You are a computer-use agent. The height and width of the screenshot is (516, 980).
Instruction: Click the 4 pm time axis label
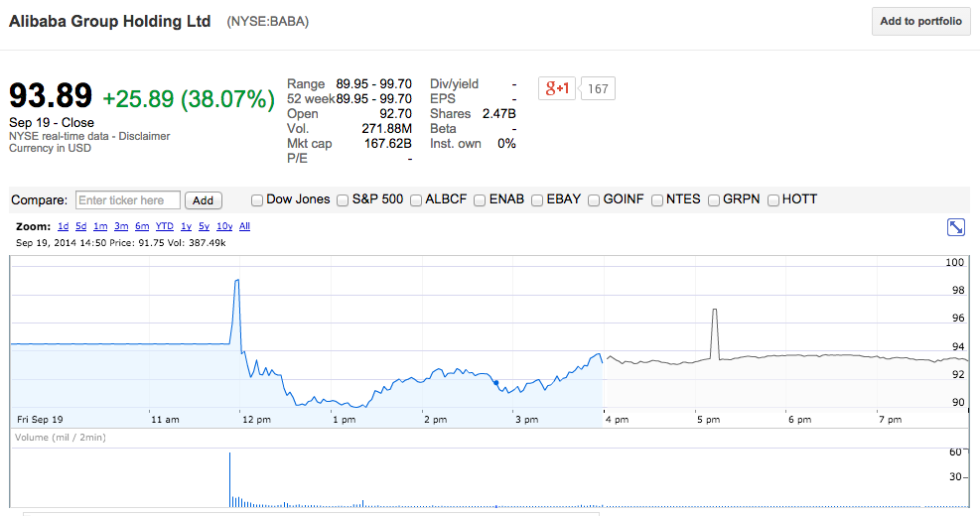[617, 419]
